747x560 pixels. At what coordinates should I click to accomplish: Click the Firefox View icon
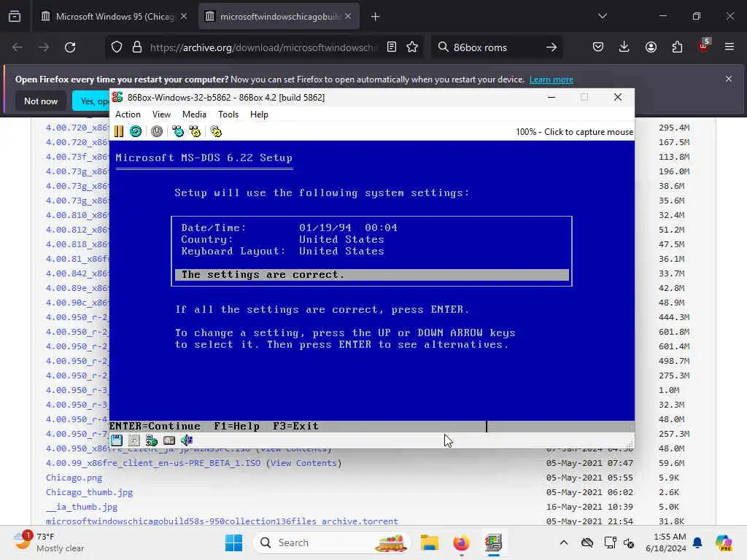coord(15,17)
